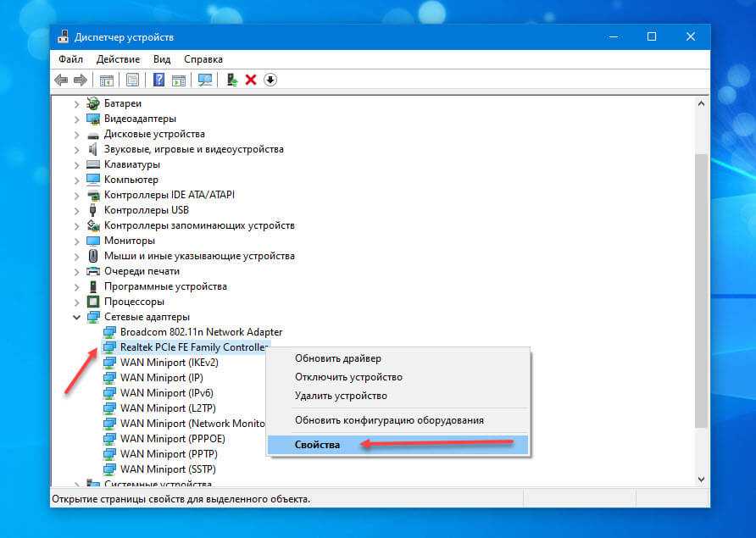
Task: Open the Файл menu
Action: point(70,59)
